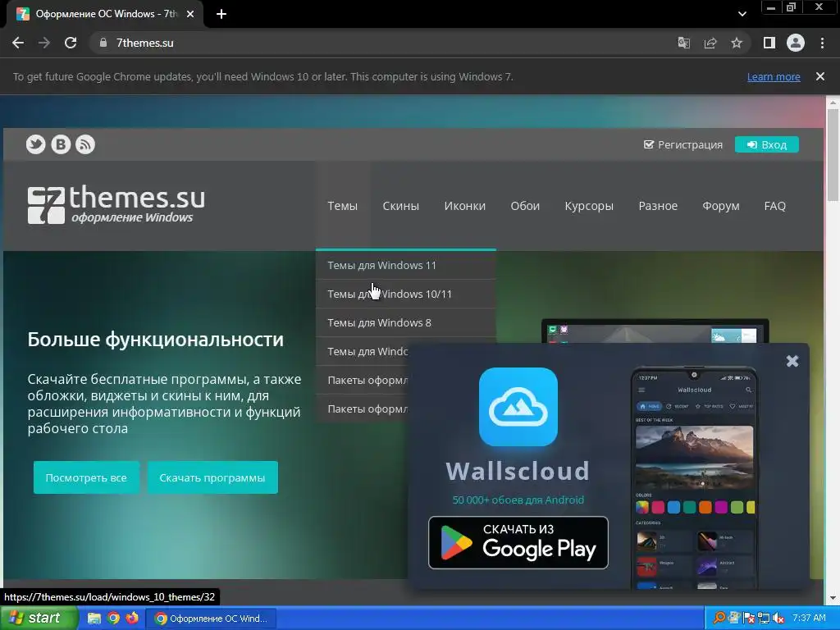Click the Вход login button
The width and height of the screenshot is (840, 630).
pyautogui.click(x=767, y=144)
